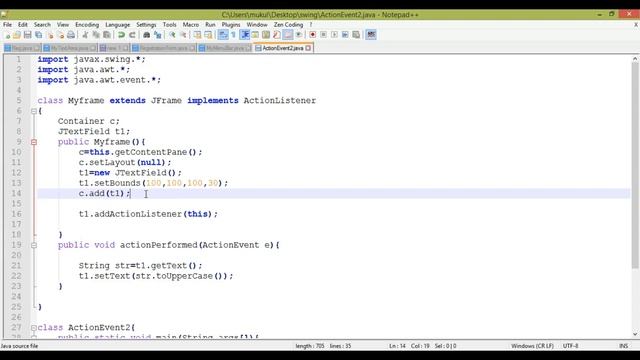640x360 pixels.
Task: Click Windows (CR LF) in status bar
Action: tap(532, 346)
